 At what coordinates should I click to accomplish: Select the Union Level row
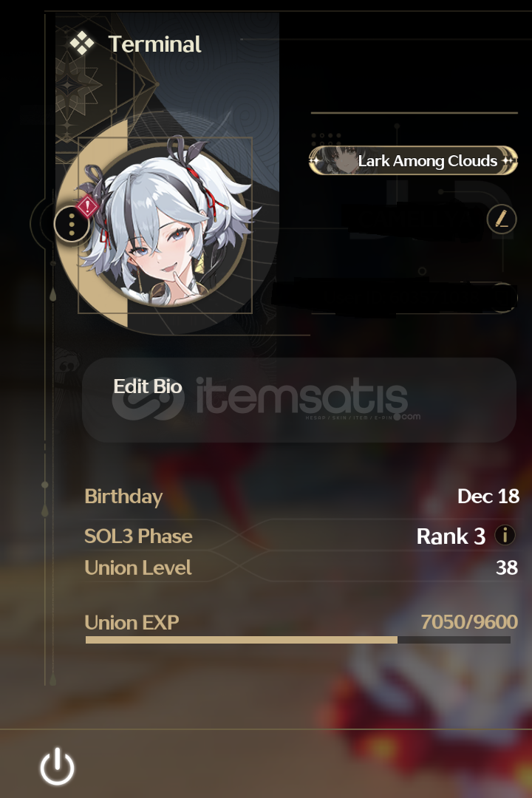(301, 567)
